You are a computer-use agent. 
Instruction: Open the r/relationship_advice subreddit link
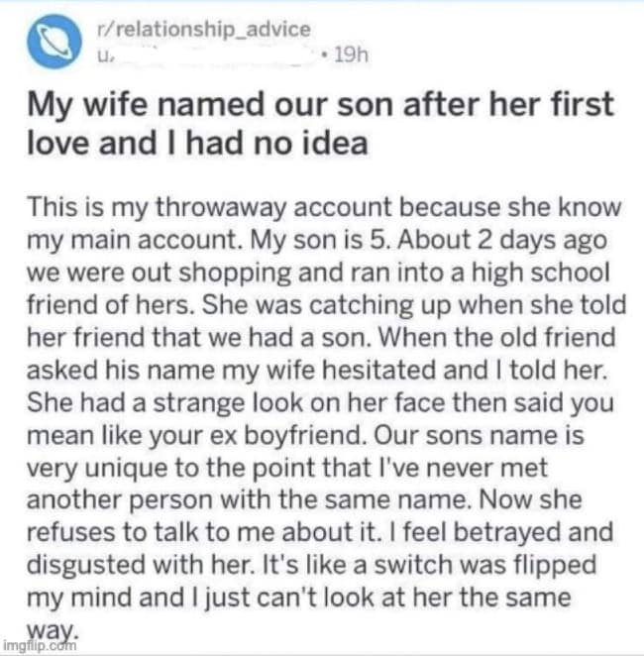click(x=202, y=30)
